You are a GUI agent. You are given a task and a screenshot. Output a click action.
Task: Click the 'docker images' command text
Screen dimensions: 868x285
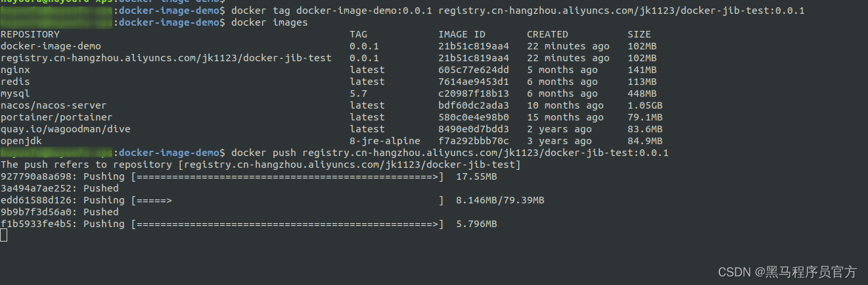click(269, 22)
